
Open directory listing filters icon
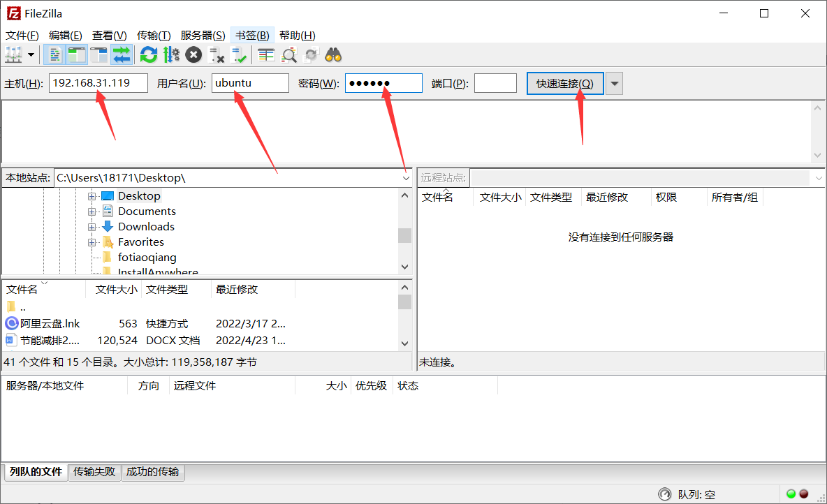[266, 55]
